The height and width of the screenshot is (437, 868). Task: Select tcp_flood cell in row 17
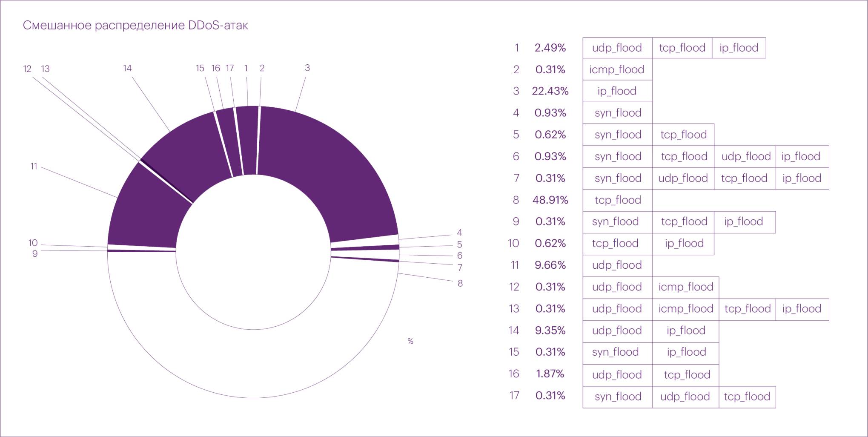tap(747, 397)
